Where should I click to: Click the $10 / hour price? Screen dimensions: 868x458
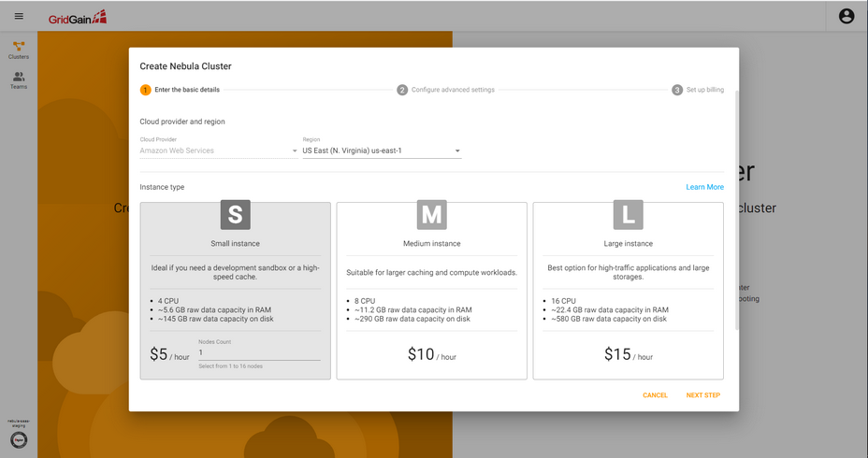tap(432, 354)
